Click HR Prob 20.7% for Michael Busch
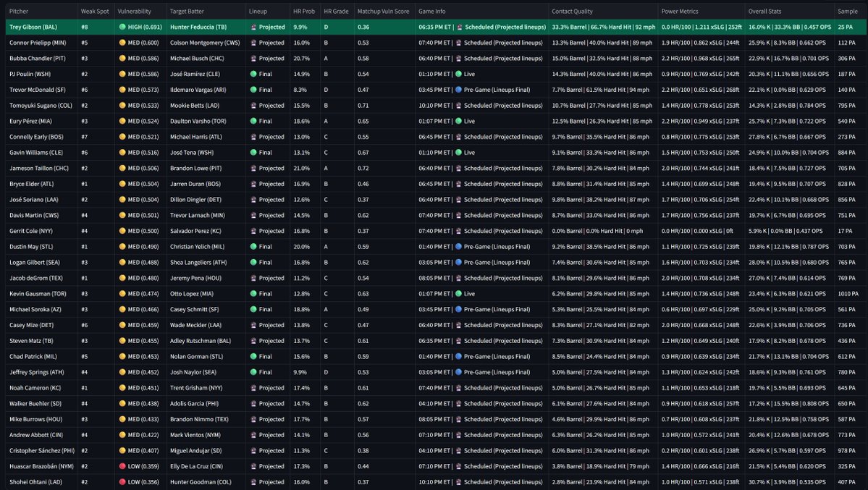This screenshot has width=868, height=490. tap(302, 58)
